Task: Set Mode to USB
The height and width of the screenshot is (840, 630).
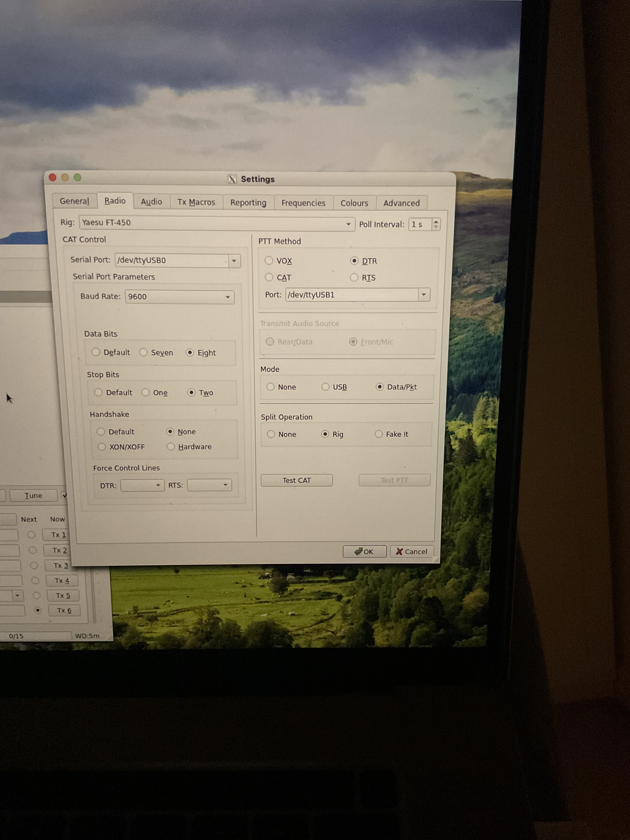Action: (325, 387)
